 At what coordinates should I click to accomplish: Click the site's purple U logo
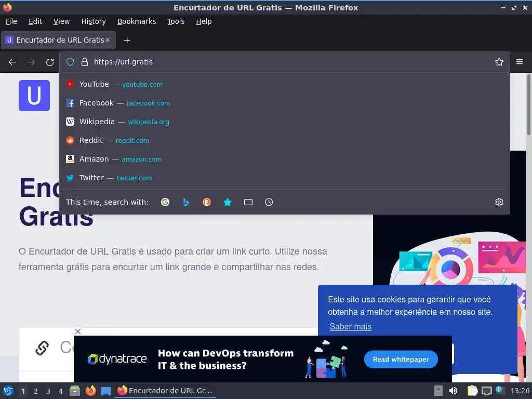click(34, 96)
